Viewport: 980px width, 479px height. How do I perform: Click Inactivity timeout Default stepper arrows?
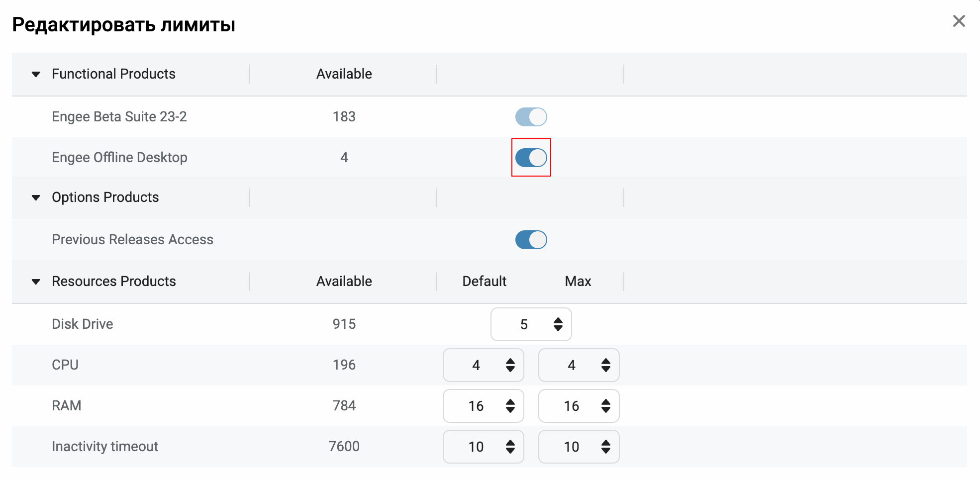510,447
